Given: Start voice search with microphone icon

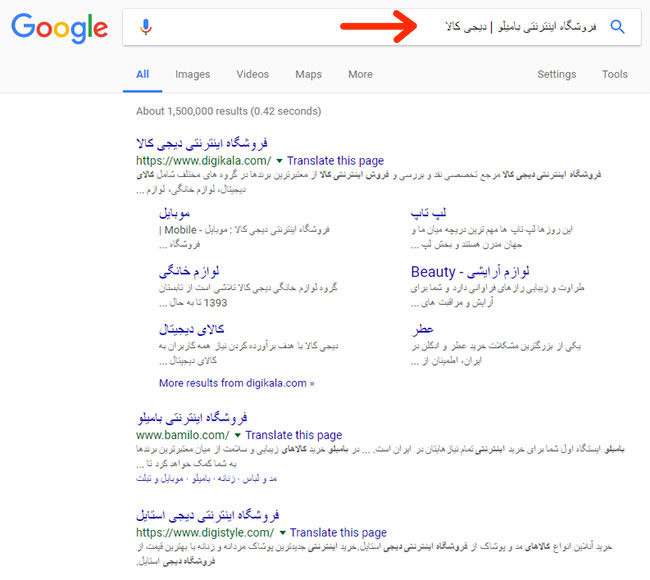Looking at the screenshot, I should pyautogui.click(x=146, y=27).
